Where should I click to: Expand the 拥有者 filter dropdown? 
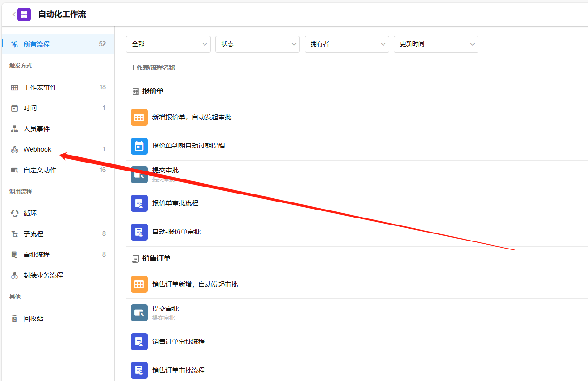pyautogui.click(x=346, y=44)
